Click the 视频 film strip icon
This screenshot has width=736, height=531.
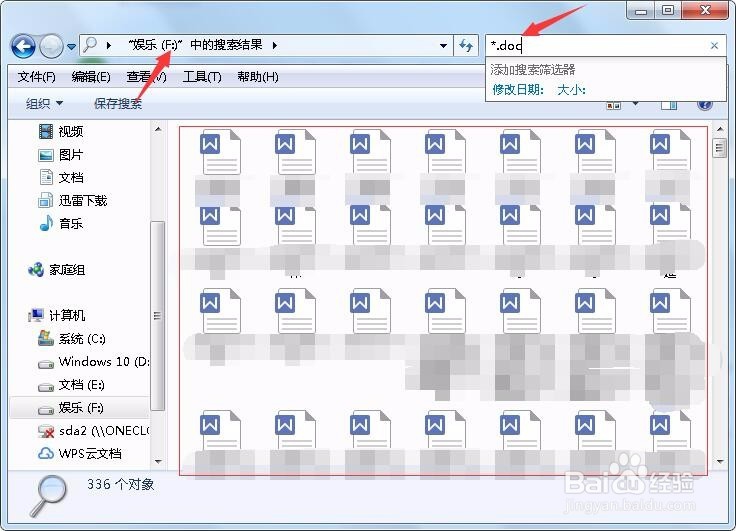tap(46, 131)
